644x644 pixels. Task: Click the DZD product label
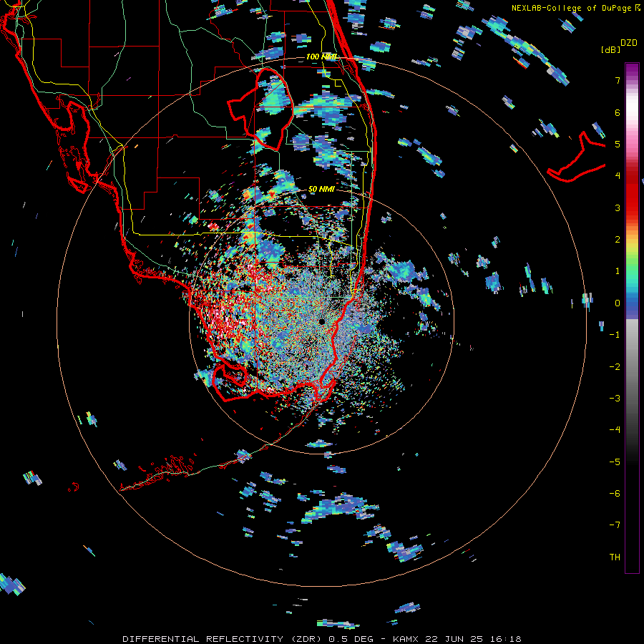click(x=629, y=43)
